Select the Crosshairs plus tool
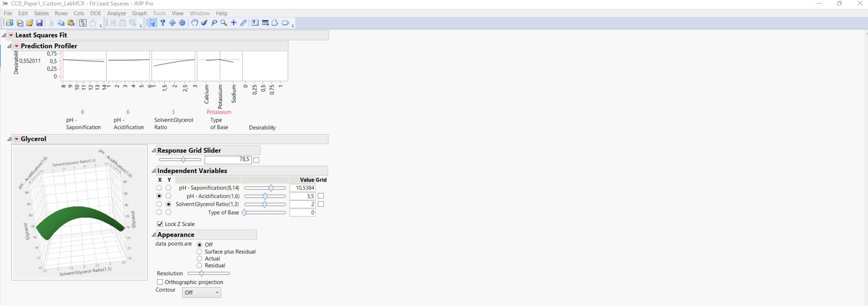868x306 pixels. point(234,23)
